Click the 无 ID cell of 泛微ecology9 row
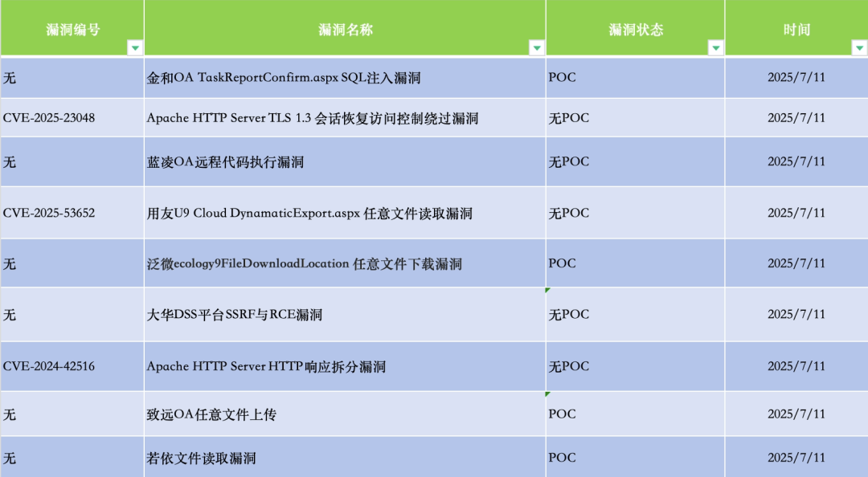The image size is (868, 477). 72,263
